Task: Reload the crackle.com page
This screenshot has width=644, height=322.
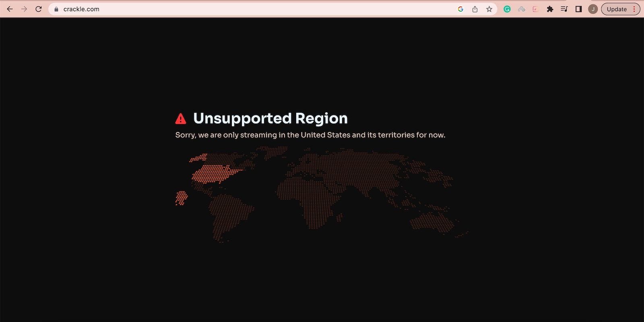Action: (x=39, y=9)
